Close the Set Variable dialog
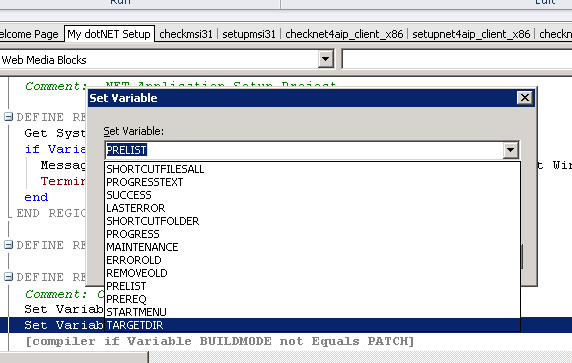This screenshot has width=572, height=363. (x=525, y=98)
